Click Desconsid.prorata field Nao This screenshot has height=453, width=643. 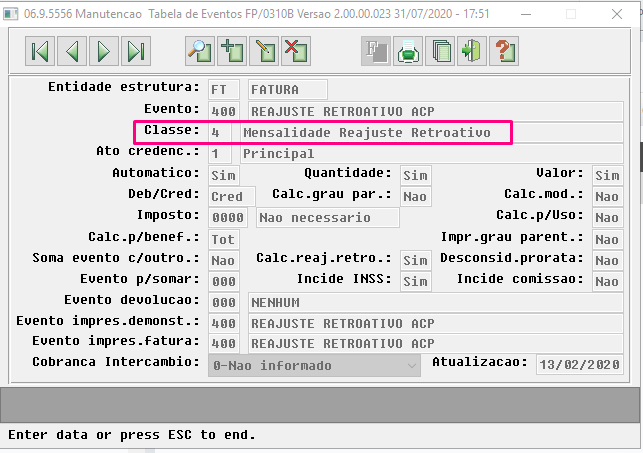[x=607, y=260]
